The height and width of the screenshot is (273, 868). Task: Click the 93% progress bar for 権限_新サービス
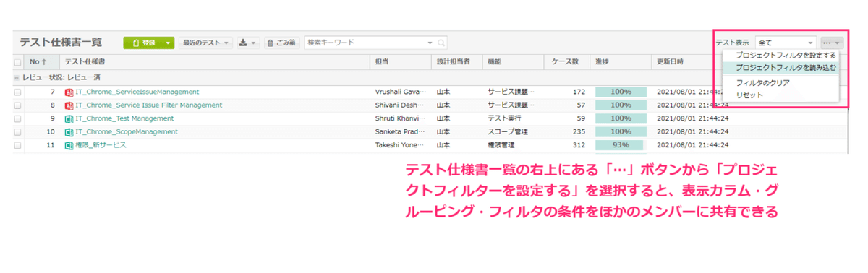click(x=620, y=145)
